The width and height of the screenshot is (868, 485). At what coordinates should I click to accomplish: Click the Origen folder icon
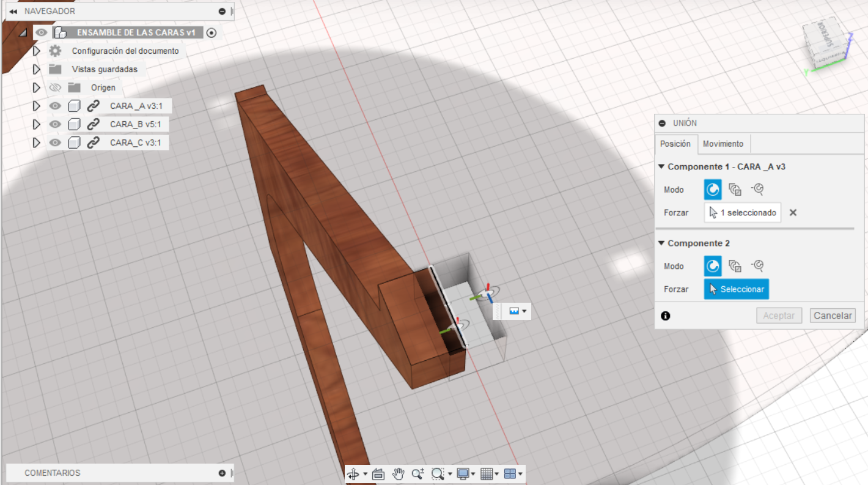[x=74, y=87]
